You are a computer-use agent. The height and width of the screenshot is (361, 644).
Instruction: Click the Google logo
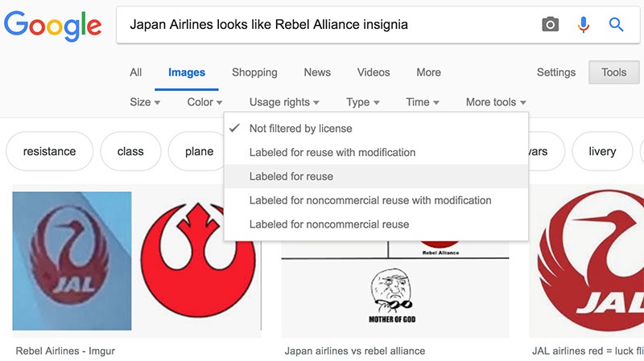(x=52, y=26)
